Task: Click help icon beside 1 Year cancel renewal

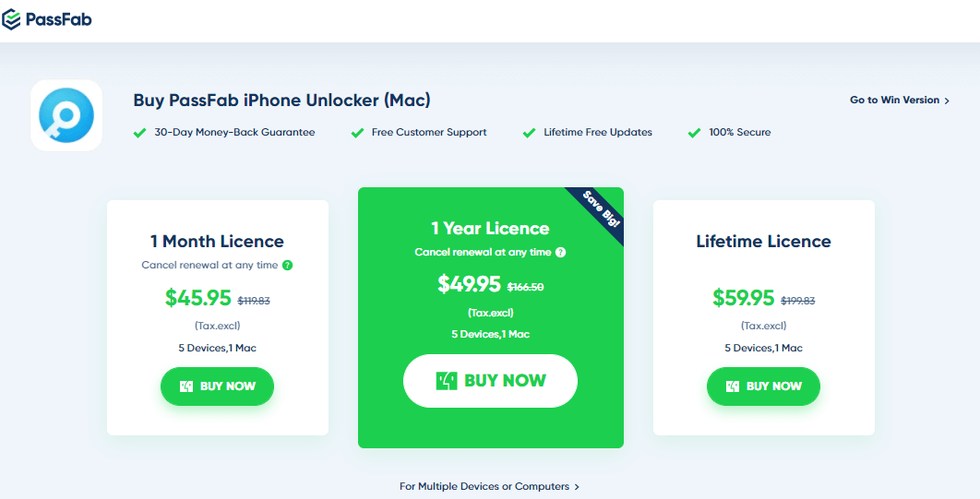Action: coord(561,253)
